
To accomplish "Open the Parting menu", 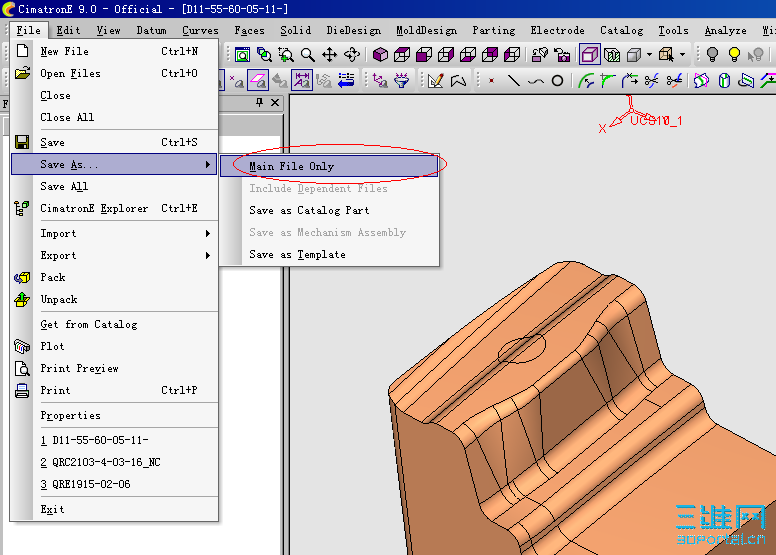I will 493,30.
